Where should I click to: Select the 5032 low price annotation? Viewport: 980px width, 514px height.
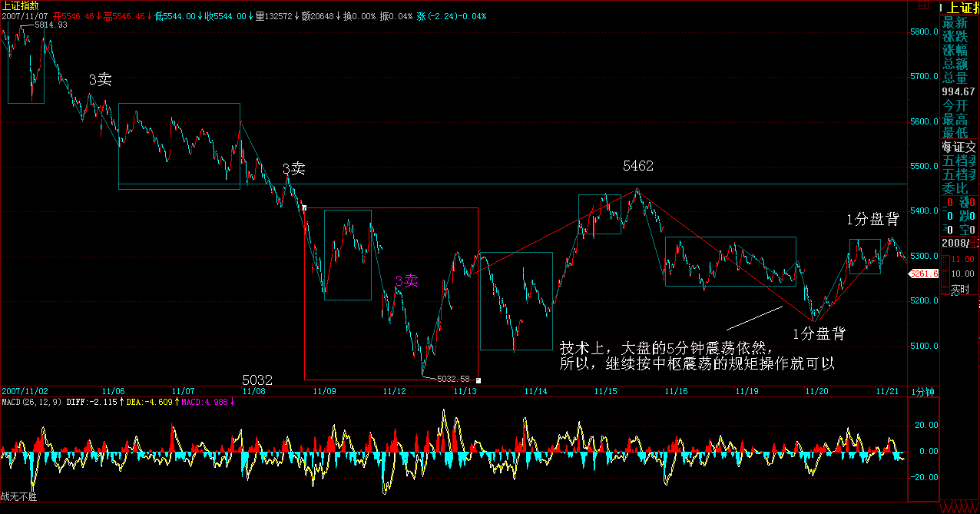click(x=257, y=380)
